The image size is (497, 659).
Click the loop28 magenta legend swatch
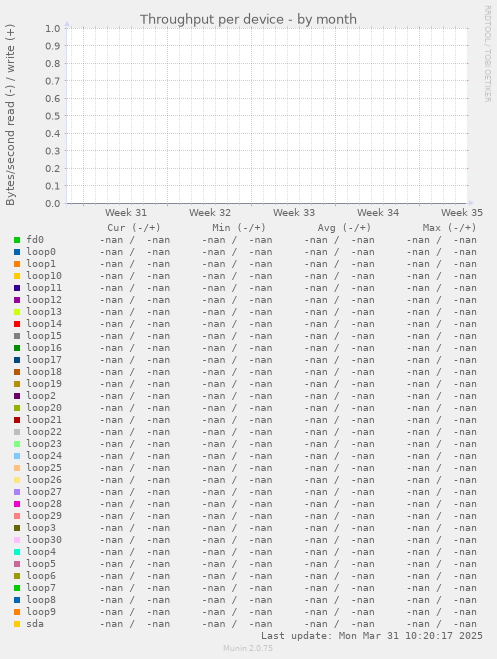click(x=17, y=504)
